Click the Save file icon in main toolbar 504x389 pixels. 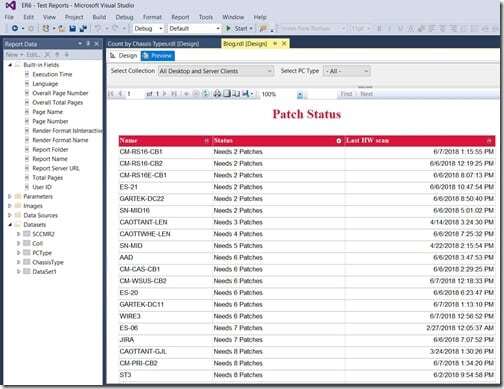[72, 29]
